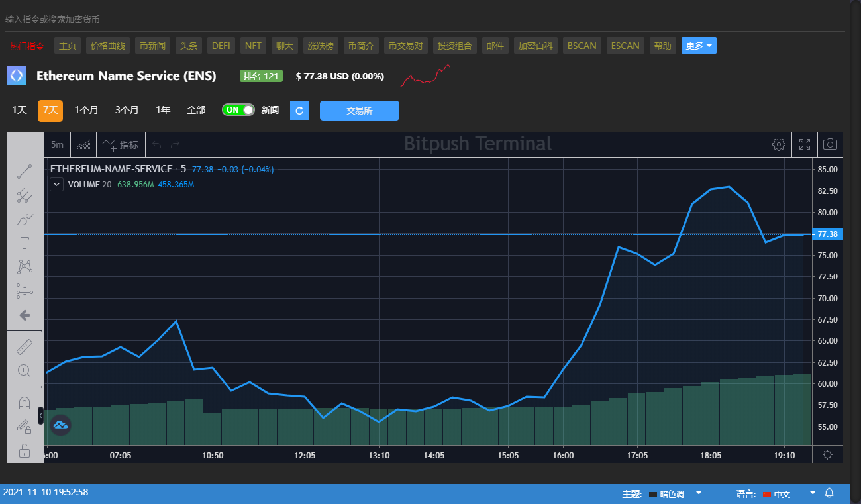Redo chart action
The image size is (861, 504).
(x=176, y=144)
